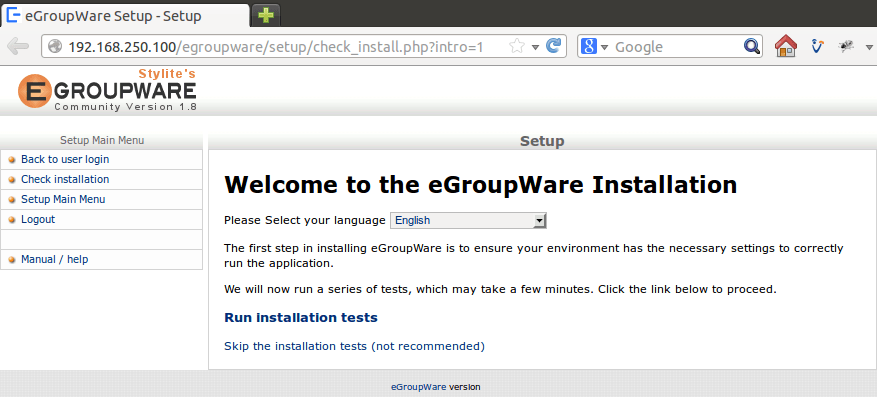Open the URL history dropdown arrow
This screenshot has height=397, width=877.
535,47
